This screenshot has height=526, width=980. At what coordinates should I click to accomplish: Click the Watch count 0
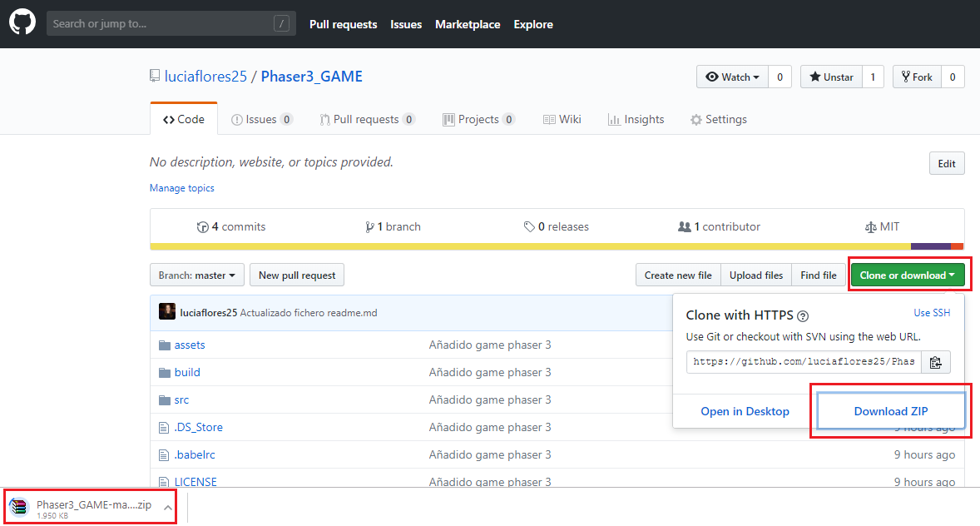[780, 77]
